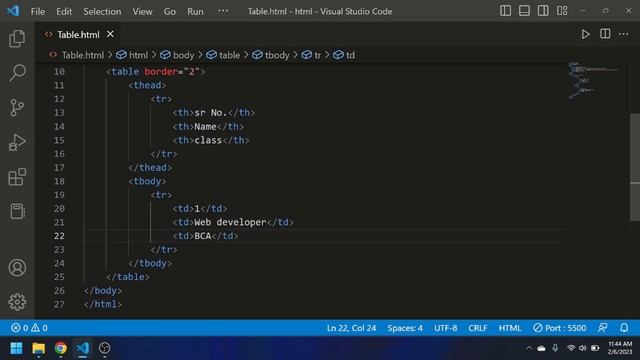Expand the table breadcrumb
Viewport: 640px width, 360px height.
coord(223,55)
